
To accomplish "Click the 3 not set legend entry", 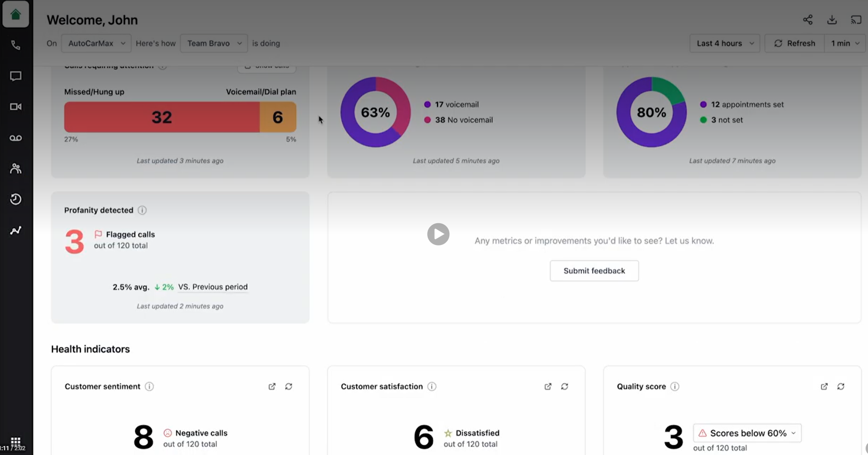I will coord(722,120).
